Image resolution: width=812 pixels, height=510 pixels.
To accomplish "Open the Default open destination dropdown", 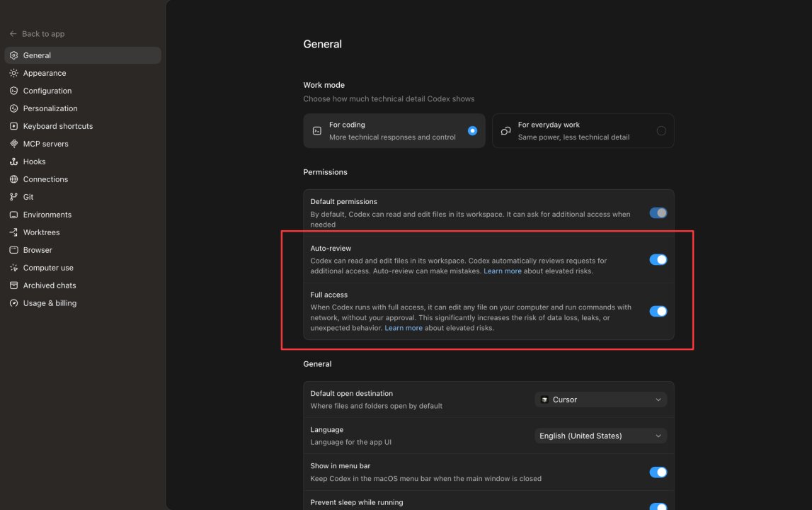I will click(601, 399).
